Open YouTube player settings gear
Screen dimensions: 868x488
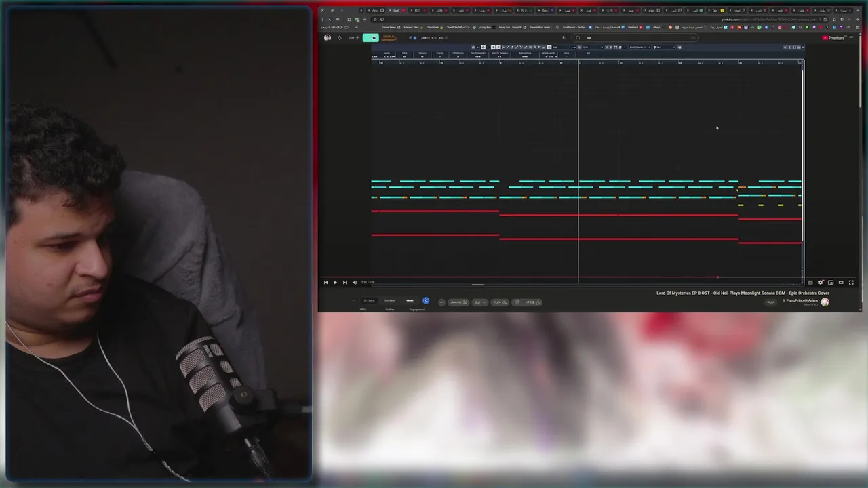821,282
